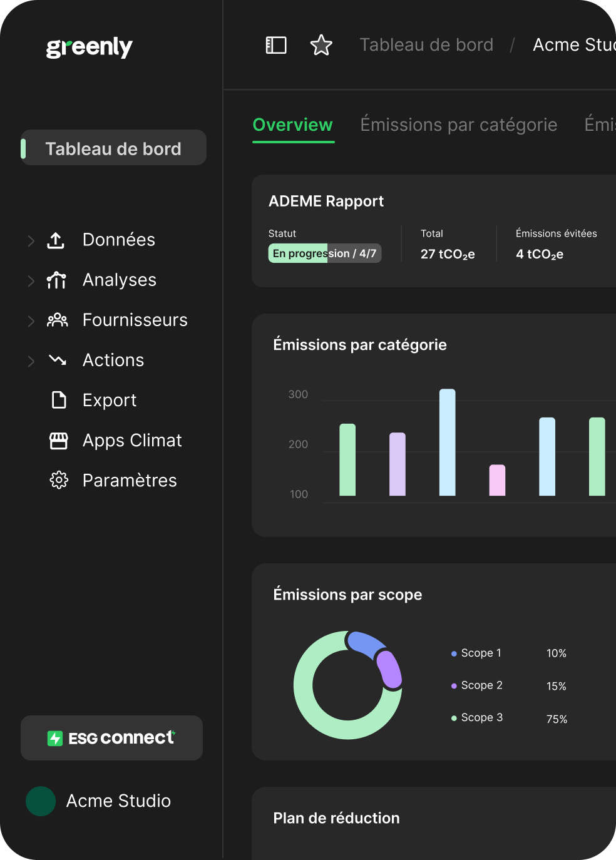Viewport: 616px width, 860px height.
Task: Click the Analyses chart icon
Action: click(57, 280)
